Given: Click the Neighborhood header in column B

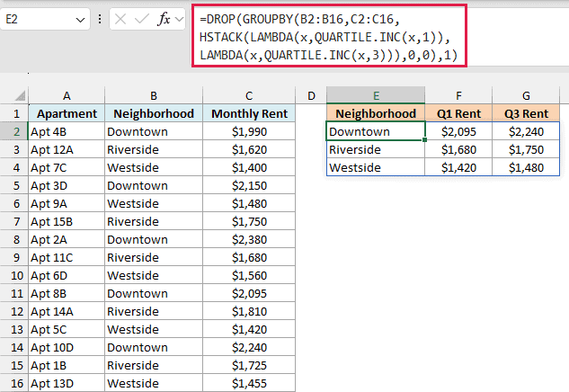Looking at the screenshot, I should 154,113.
